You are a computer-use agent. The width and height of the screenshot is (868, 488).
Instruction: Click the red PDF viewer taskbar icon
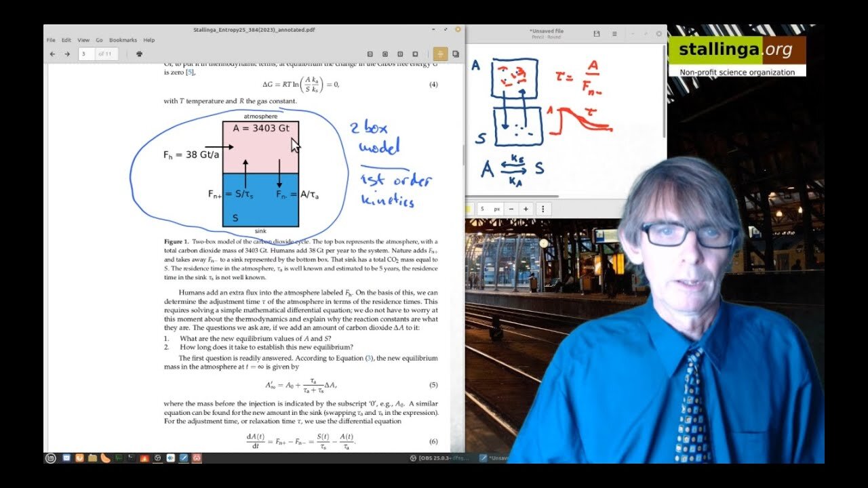pyautogui.click(x=197, y=458)
